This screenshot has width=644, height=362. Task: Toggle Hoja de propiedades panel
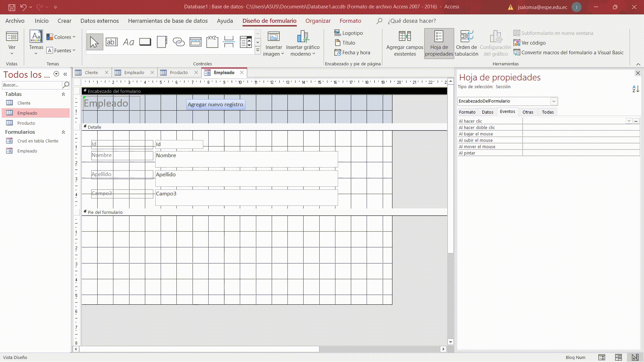pyautogui.click(x=439, y=44)
